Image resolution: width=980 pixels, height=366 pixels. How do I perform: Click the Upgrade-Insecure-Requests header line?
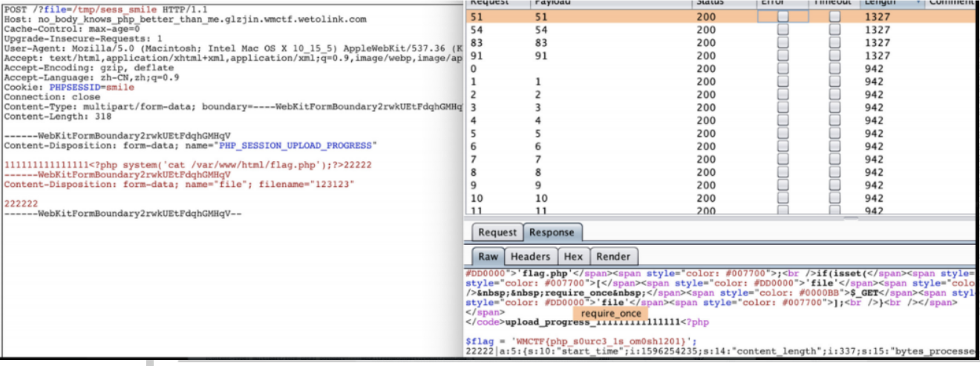tap(83, 38)
